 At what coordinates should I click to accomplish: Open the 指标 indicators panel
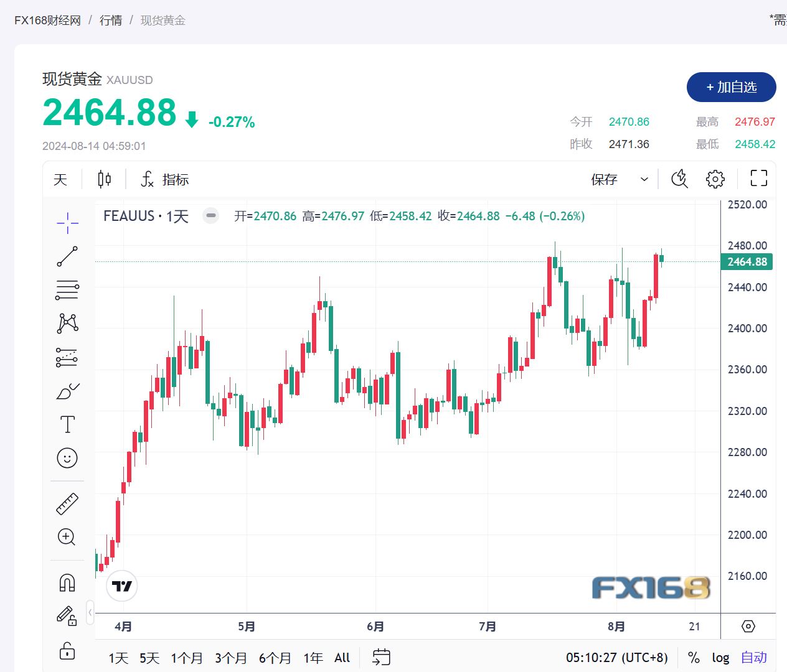coord(165,179)
